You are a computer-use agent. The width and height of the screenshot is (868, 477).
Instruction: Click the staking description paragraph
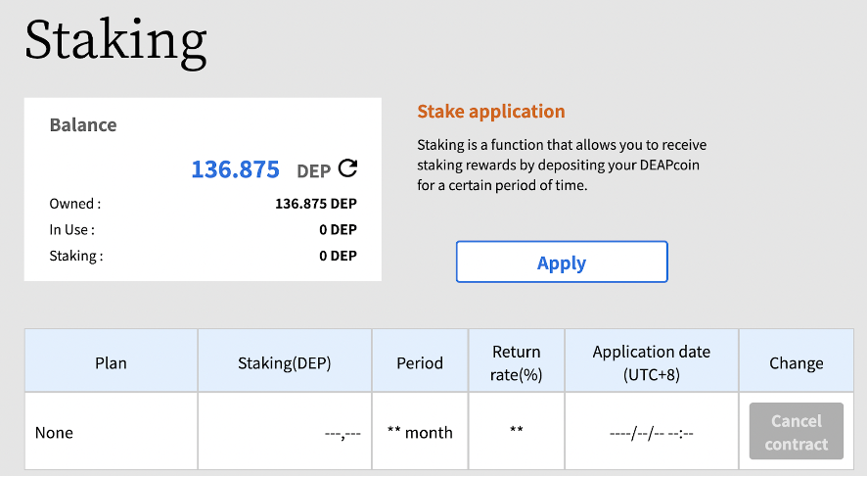click(562, 166)
